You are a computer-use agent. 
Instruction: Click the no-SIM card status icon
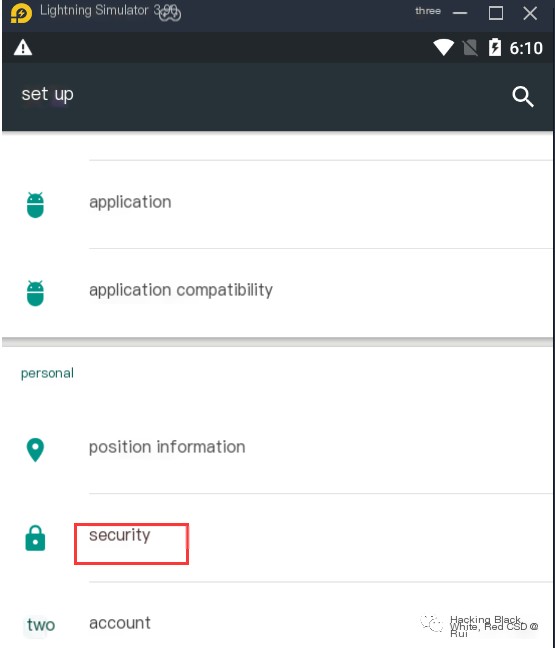[470, 48]
